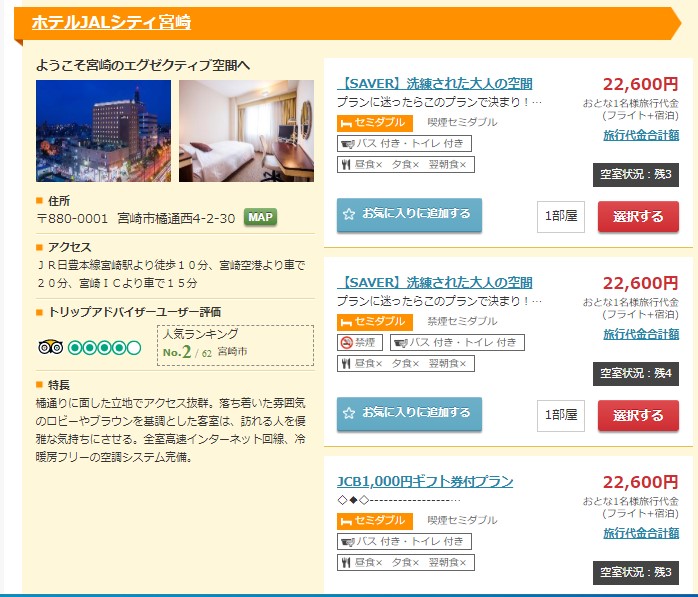This screenshot has width=698, height=597.
Task: Click セミダブル bed badge in first SAVER plan
Action: [375, 123]
